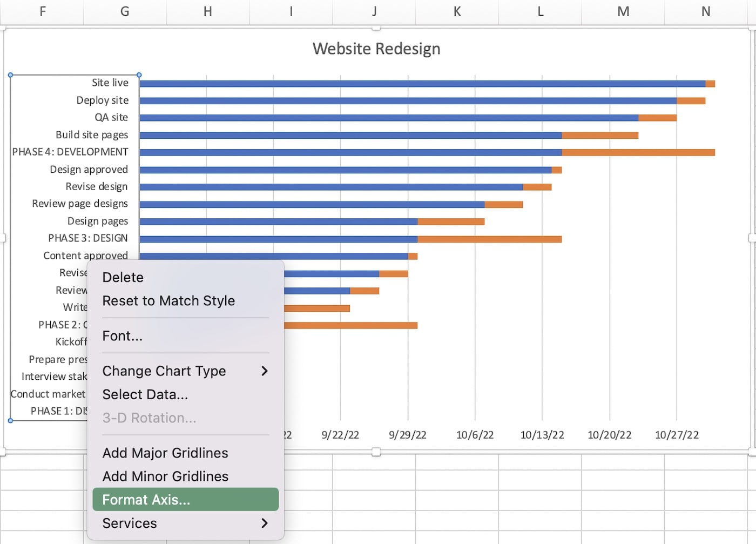Select column header J
This screenshot has width=756, height=544.
[374, 11]
